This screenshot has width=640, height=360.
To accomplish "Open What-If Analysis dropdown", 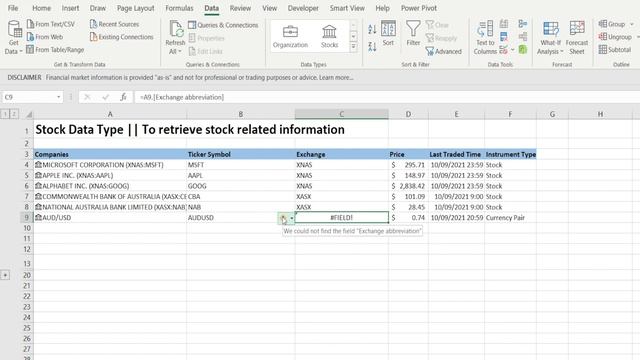I will [550, 38].
